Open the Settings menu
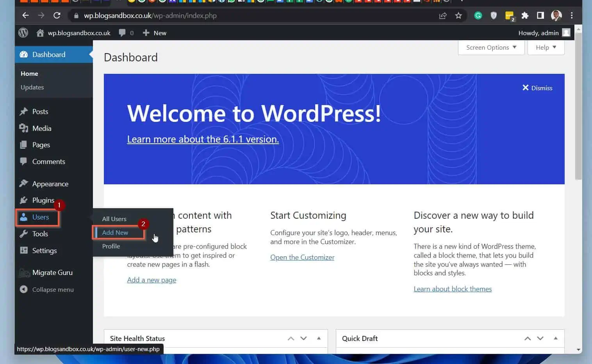 [54, 250]
